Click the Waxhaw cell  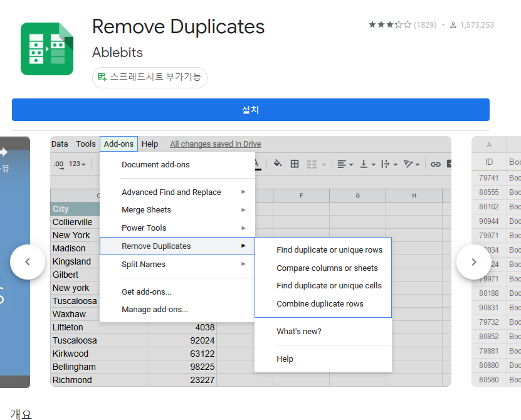[75, 314]
